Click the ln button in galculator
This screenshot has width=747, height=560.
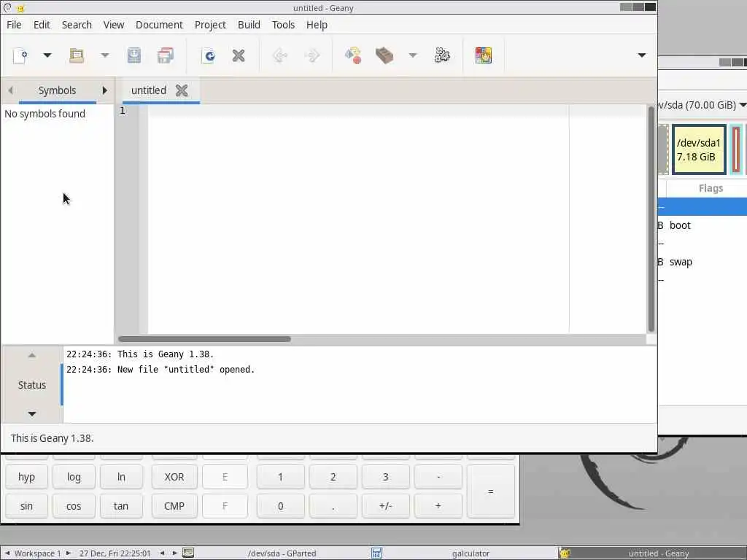click(x=121, y=477)
